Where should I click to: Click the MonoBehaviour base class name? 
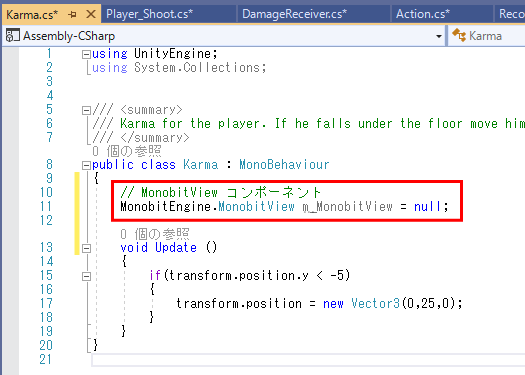[284, 165]
